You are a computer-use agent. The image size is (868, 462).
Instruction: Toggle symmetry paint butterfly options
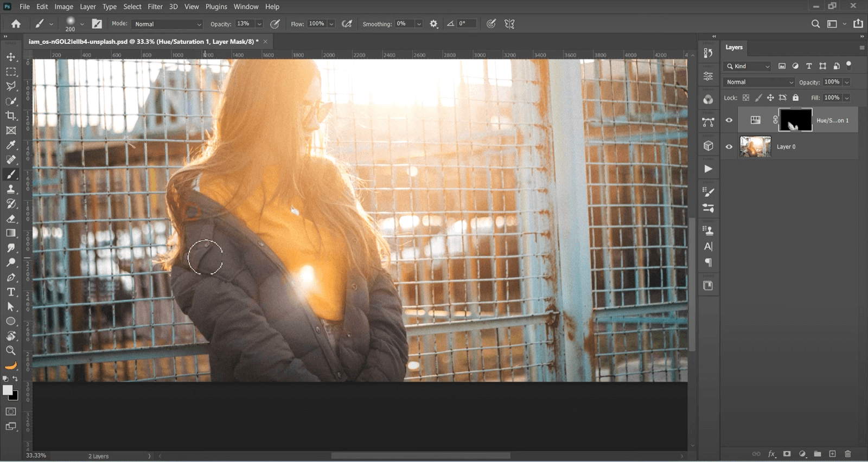(x=509, y=24)
